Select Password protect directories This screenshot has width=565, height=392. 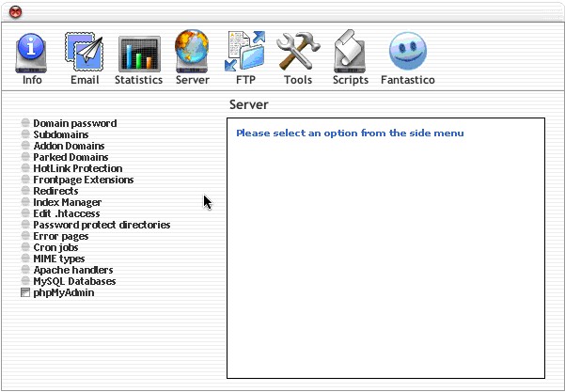[102, 225]
